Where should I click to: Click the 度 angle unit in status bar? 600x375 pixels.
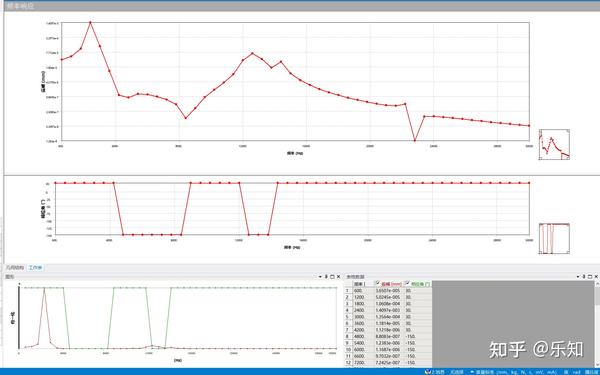565,372
